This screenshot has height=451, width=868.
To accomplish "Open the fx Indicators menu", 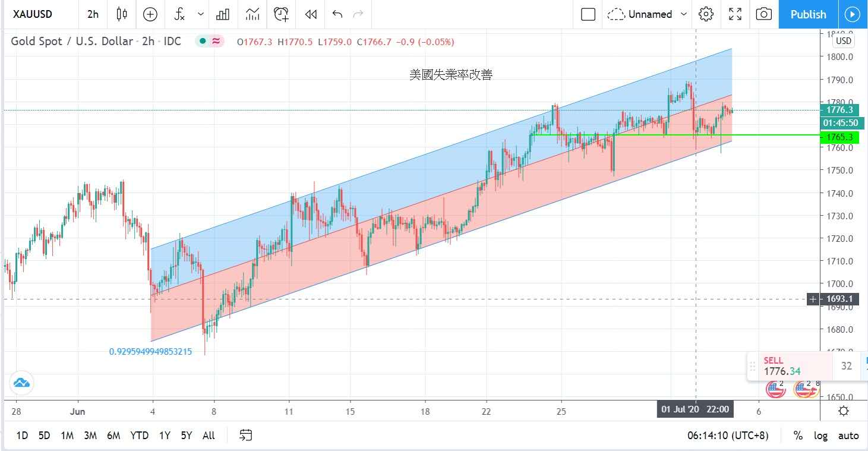I will tap(179, 14).
